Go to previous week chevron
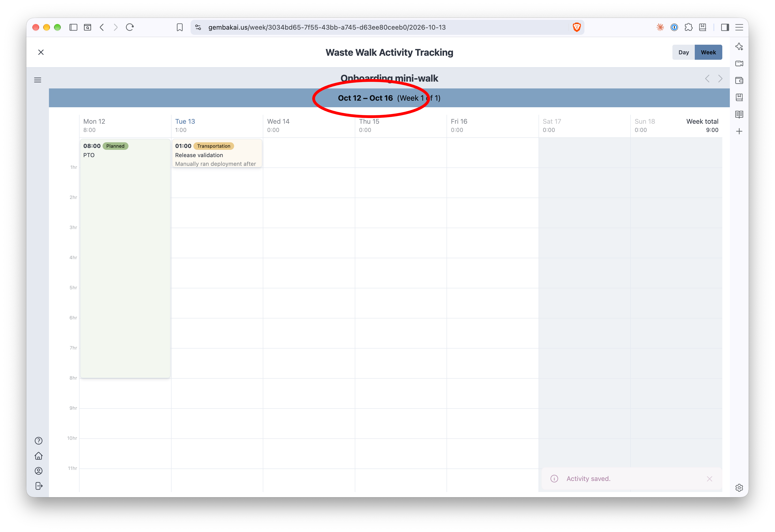 click(x=707, y=79)
